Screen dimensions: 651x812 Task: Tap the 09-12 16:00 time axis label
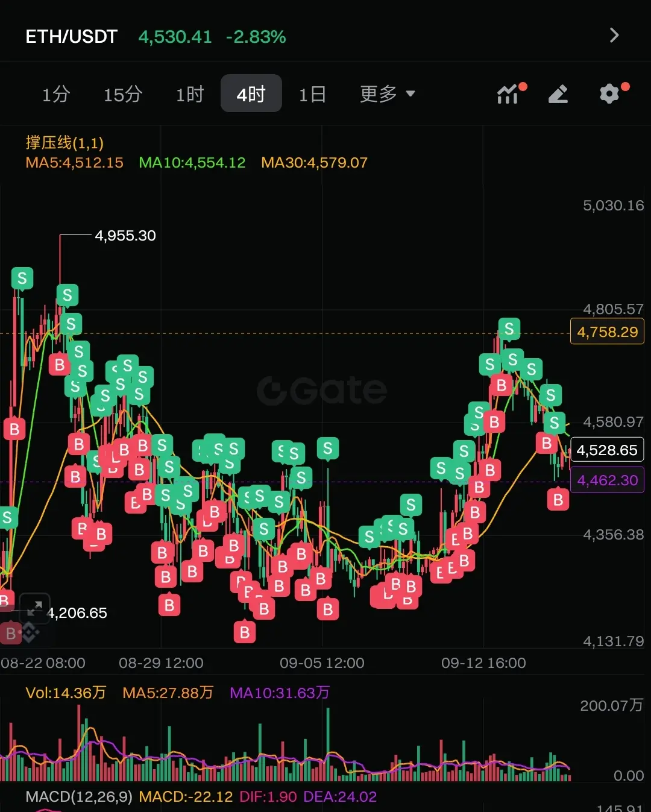click(483, 663)
